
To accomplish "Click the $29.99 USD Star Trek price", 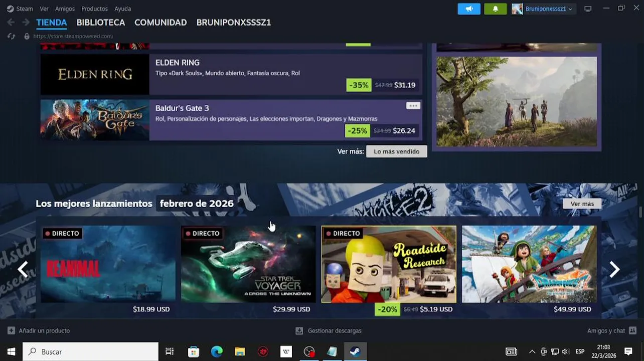I will tap(291, 309).
